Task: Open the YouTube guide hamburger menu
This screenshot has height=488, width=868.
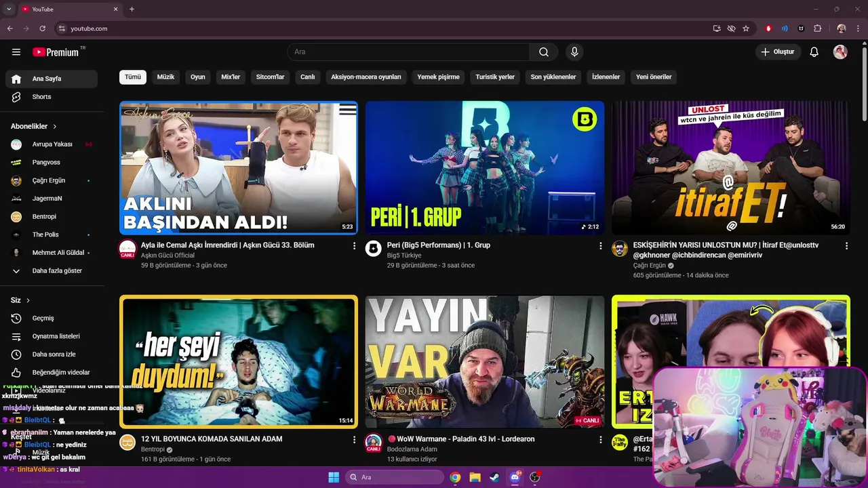Action: (x=16, y=52)
